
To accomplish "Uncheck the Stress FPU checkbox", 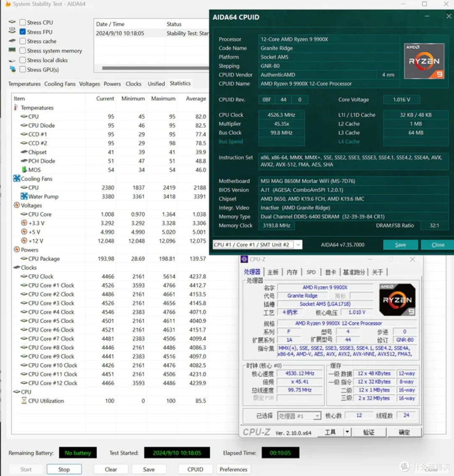I will coord(22,32).
